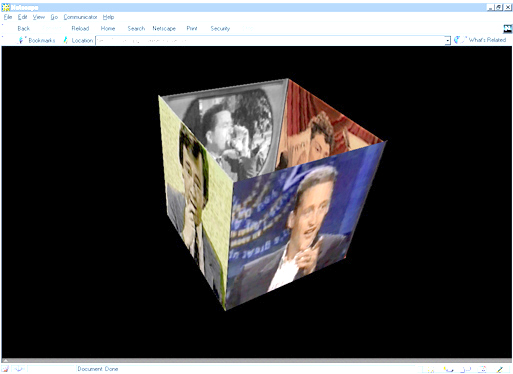513x374 pixels.
Task: Open the Help menu
Action: (x=108, y=17)
